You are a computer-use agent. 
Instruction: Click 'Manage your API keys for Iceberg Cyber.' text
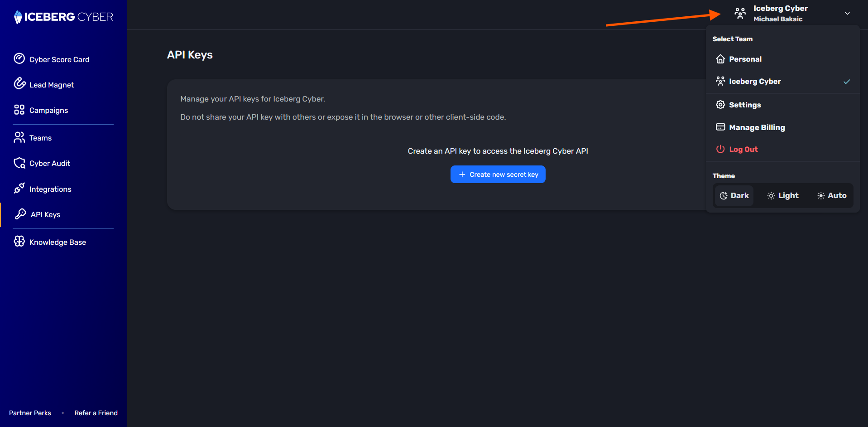[253, 99]
